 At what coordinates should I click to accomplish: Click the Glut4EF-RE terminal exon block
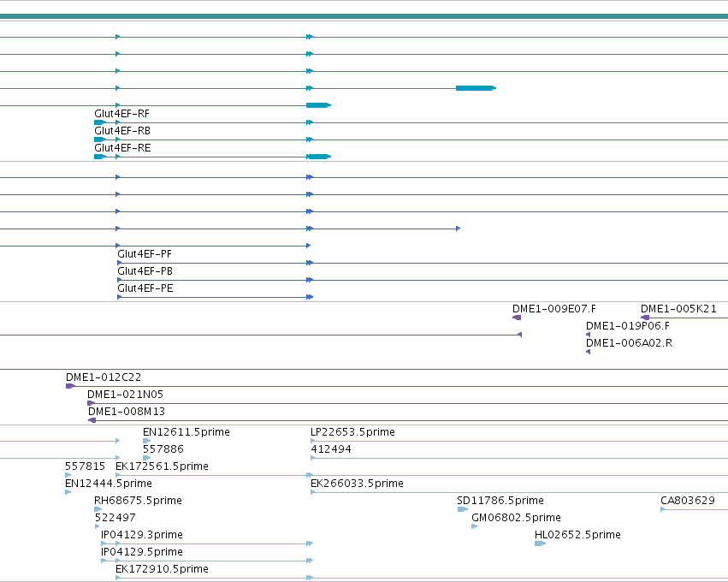(x=319, y=157)
